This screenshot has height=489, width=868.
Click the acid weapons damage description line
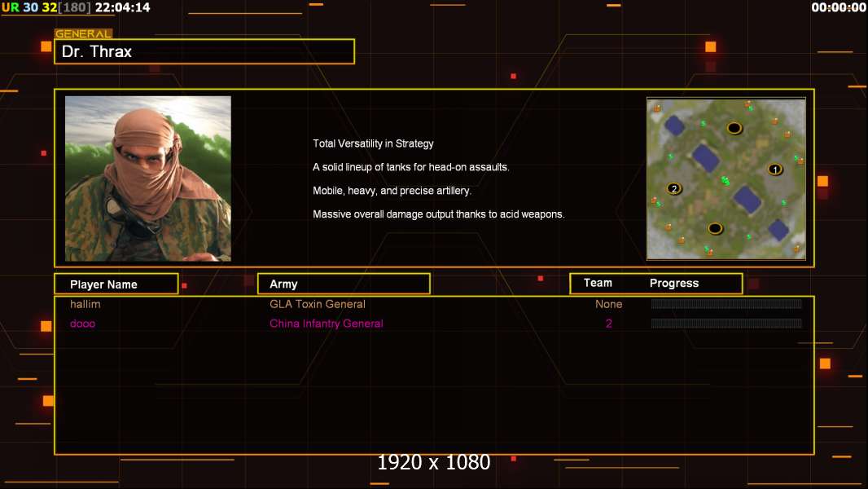[x=438, y=214]
